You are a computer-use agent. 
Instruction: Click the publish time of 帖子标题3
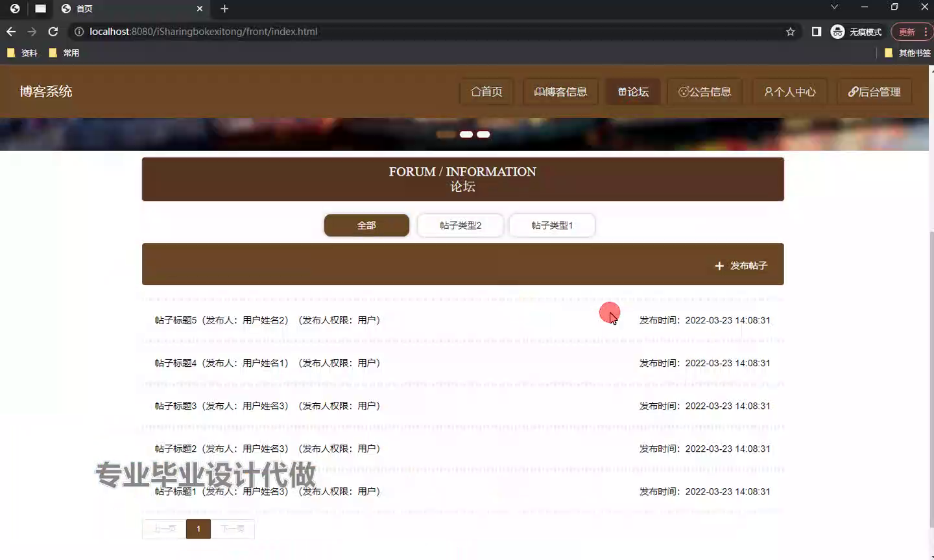(x=704, y=406)
